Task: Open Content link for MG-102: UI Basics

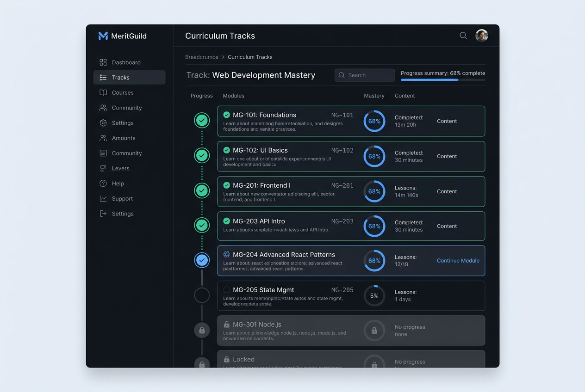Action: click(447, 156)
